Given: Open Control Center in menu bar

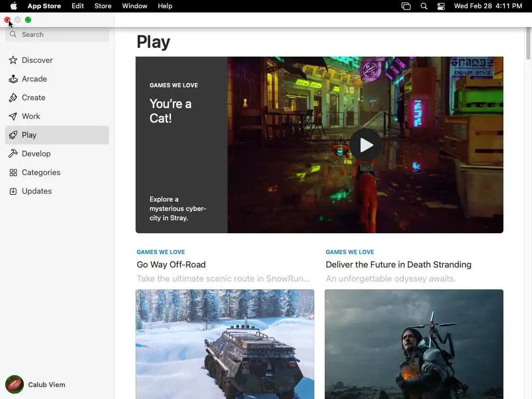Looking at the screenshot, I should [441, 6].
